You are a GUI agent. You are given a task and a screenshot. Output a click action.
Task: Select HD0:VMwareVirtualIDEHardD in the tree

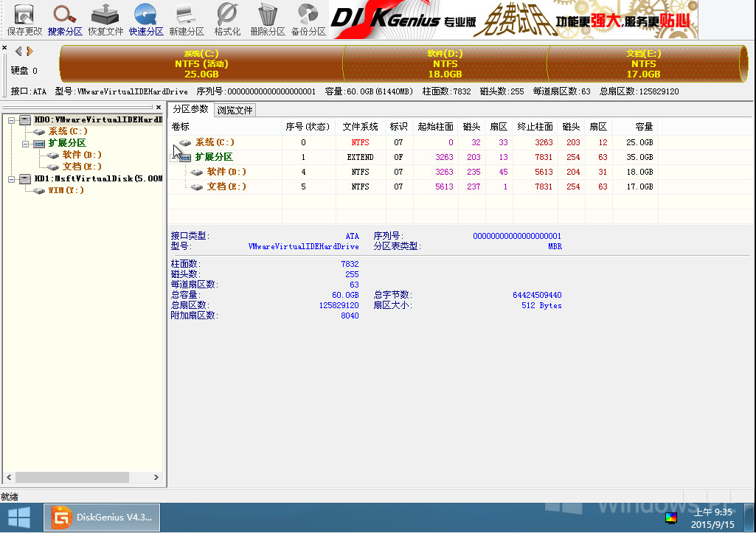pos(98,119)
